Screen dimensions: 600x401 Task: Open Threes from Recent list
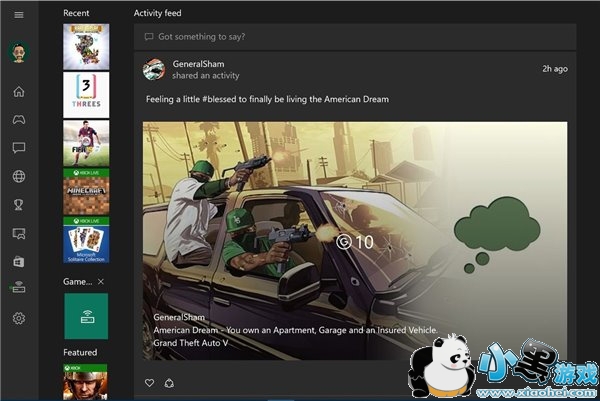(86, 95)
